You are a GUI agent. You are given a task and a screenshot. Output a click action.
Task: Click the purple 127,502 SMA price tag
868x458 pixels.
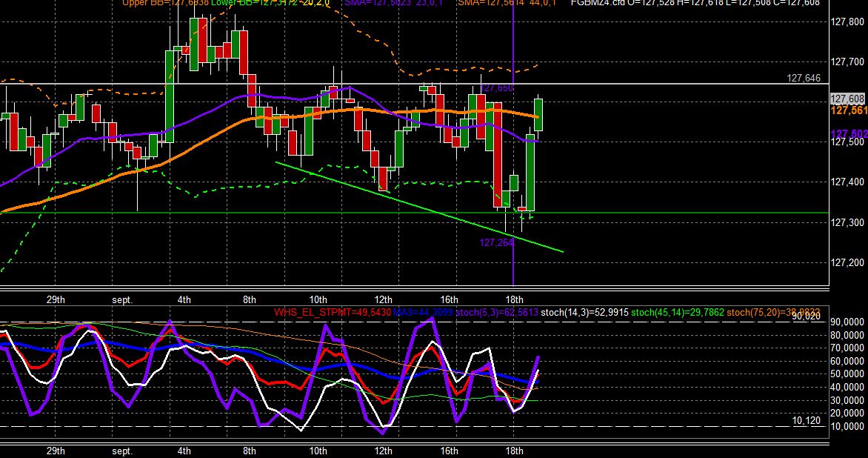[849, 134]
